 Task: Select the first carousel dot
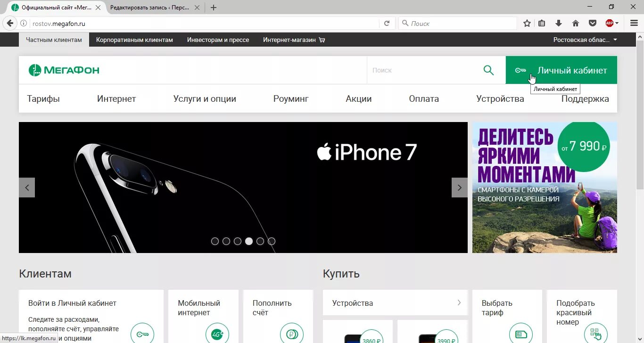pos(215,241)
